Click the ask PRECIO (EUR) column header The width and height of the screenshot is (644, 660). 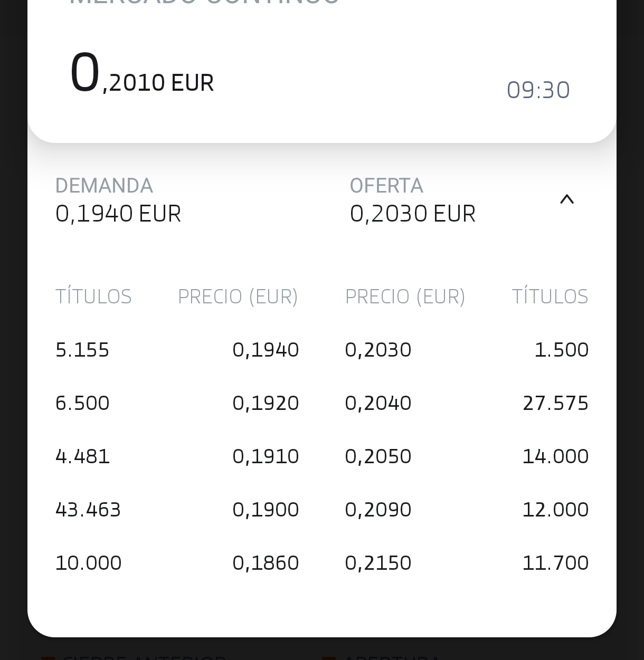pyautogui.click(x=405, y=296)
